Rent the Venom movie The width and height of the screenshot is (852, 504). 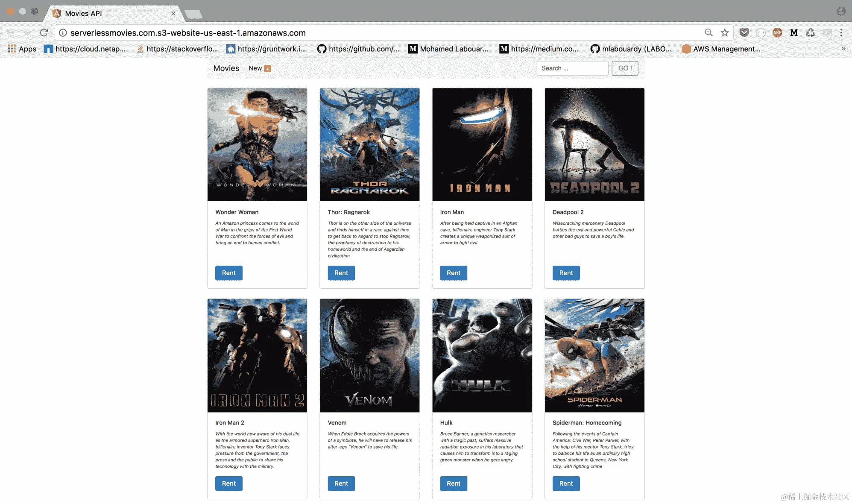[x=341, y=483]
